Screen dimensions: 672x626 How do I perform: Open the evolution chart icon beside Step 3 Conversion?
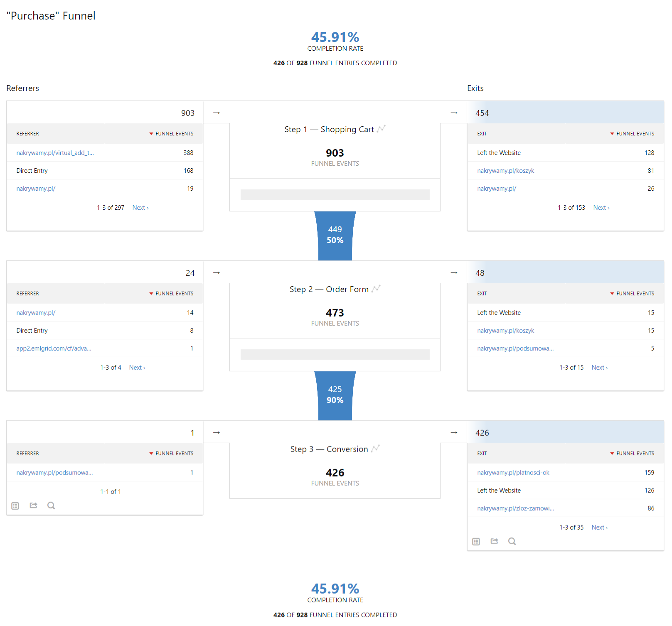tap(375, 449)
